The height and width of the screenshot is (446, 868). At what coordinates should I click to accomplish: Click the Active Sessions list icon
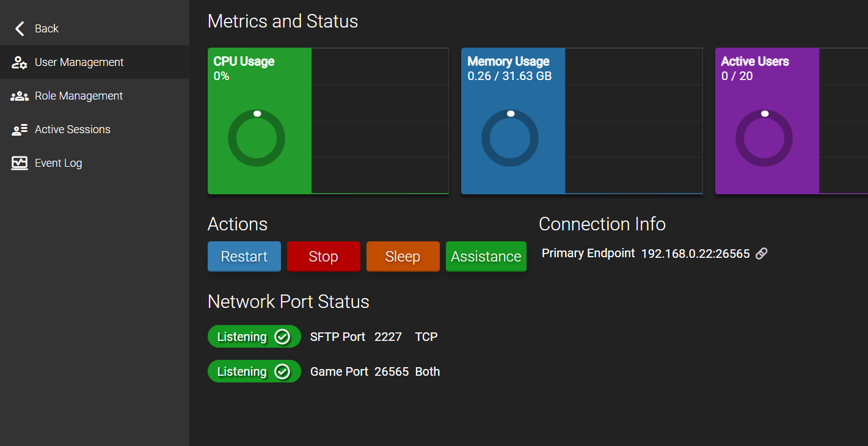(20, 130)
